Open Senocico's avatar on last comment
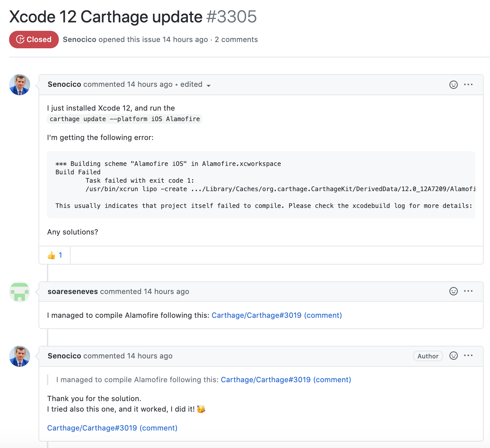This screenshot has width=490, height=448. (20, 356)
